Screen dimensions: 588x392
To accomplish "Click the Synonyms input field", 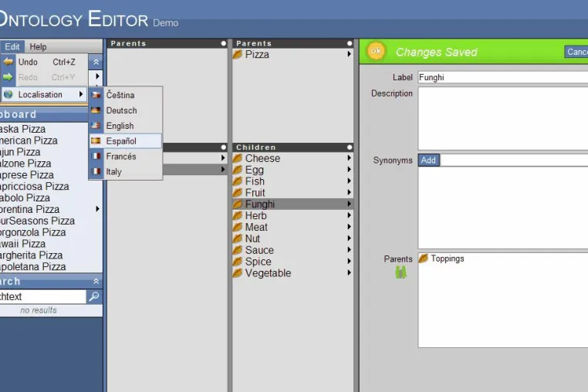I will point(514,161).
